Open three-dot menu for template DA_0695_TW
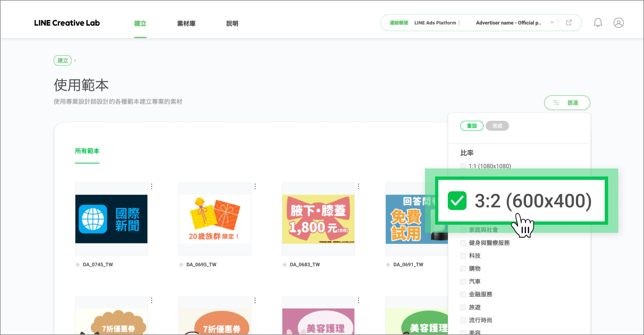This screenshot has height=335, width=644. point(255,186)
